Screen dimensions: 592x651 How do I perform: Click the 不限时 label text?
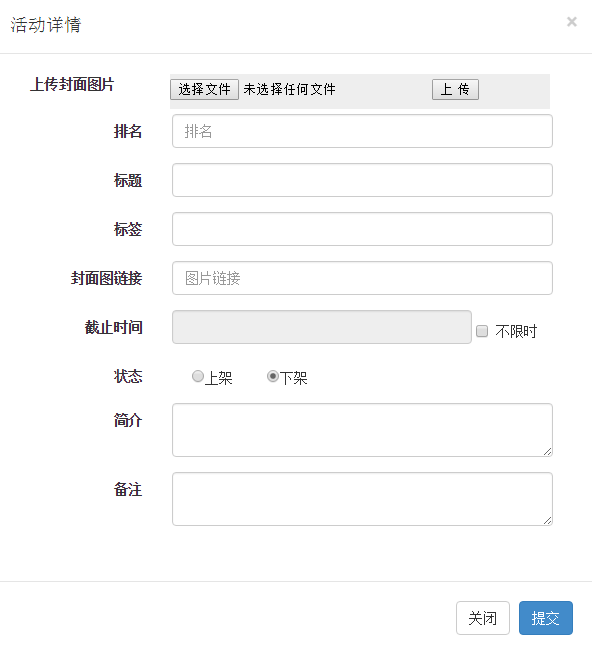516,331
